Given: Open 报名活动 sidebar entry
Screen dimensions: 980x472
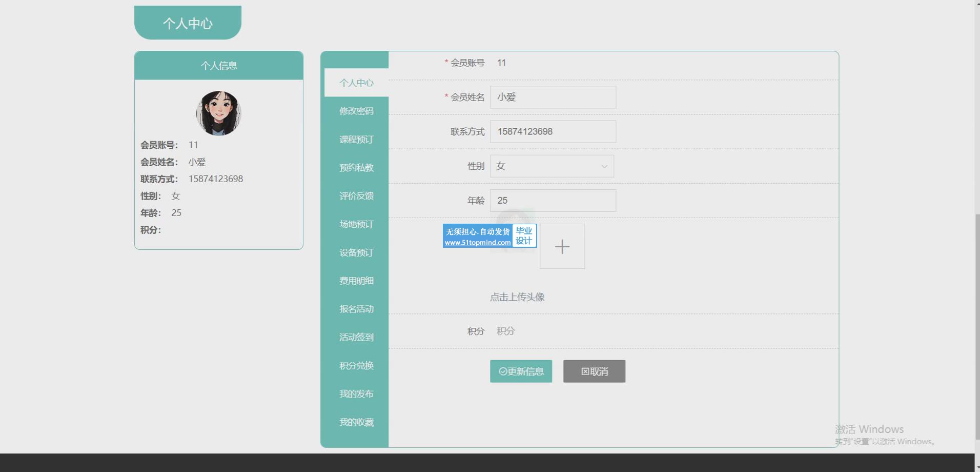Looking at the screenshot, I should [x=356, y=309].
